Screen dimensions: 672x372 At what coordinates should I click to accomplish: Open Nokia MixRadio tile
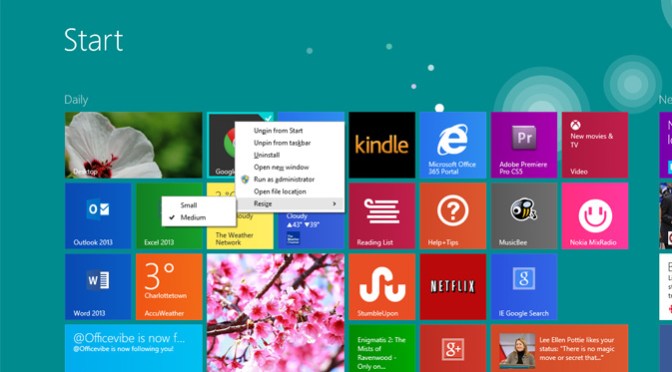click(595, 216)
